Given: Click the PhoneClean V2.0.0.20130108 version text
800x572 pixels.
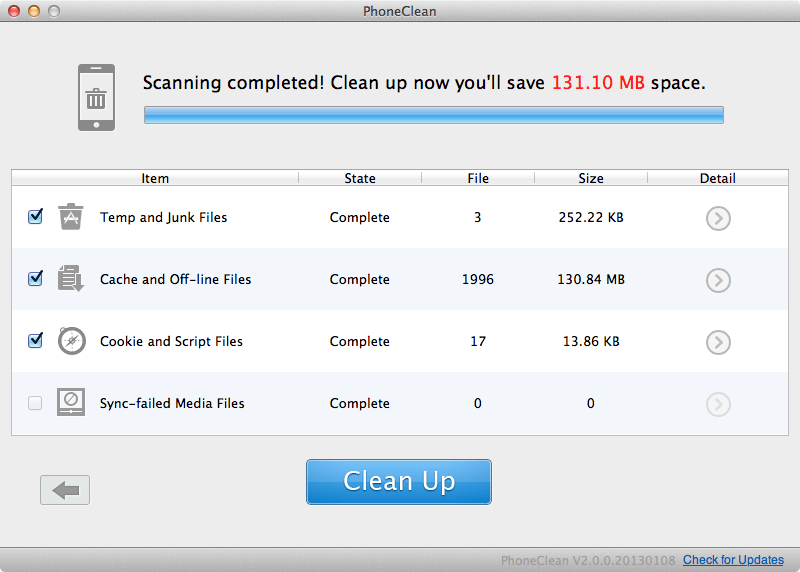Looking at the screenshot, I should [x=588, y=560].
